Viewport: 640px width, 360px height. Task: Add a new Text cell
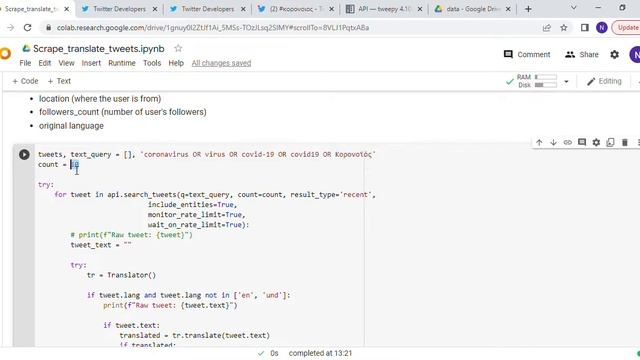(x=59, y=81)
